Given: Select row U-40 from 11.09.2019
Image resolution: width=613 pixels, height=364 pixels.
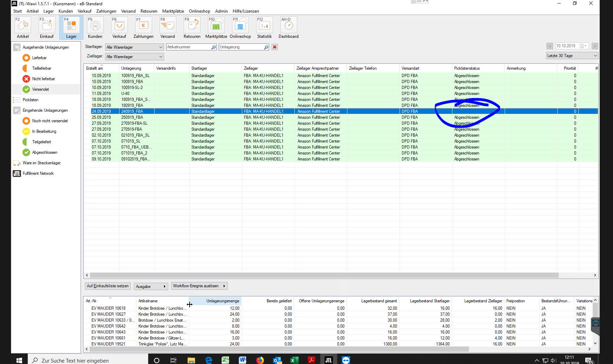Looking at the screenshot, I should pos(341,94).
